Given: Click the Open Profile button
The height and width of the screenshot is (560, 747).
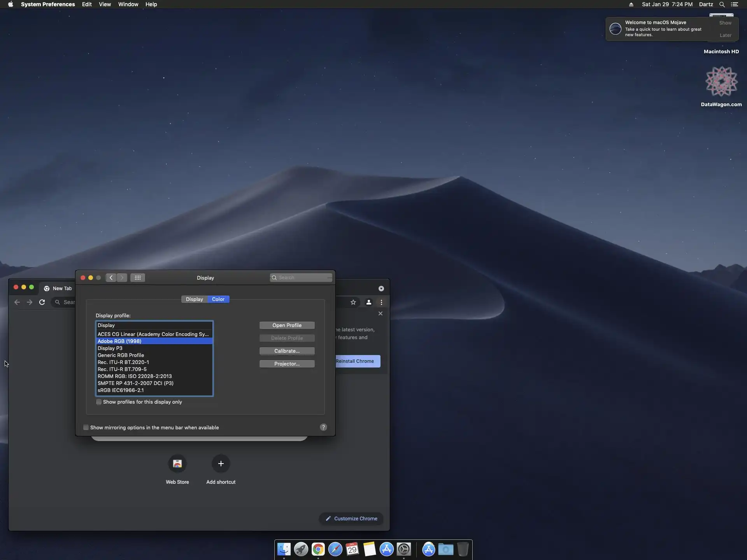Looking at the screenshot, I should click(287, 325).
